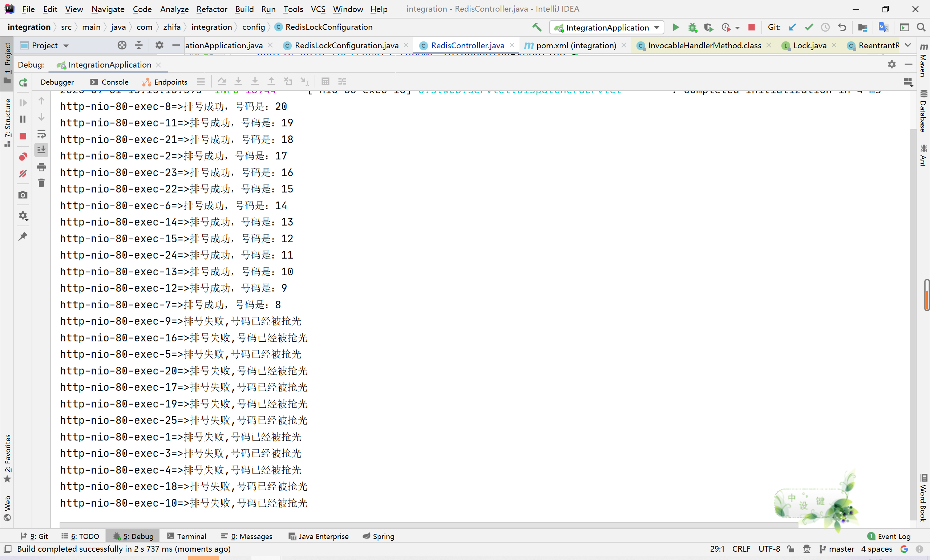This screenshot has width=930, height=560.
Task: Click the print console output icon
Action: coord(41,167)
